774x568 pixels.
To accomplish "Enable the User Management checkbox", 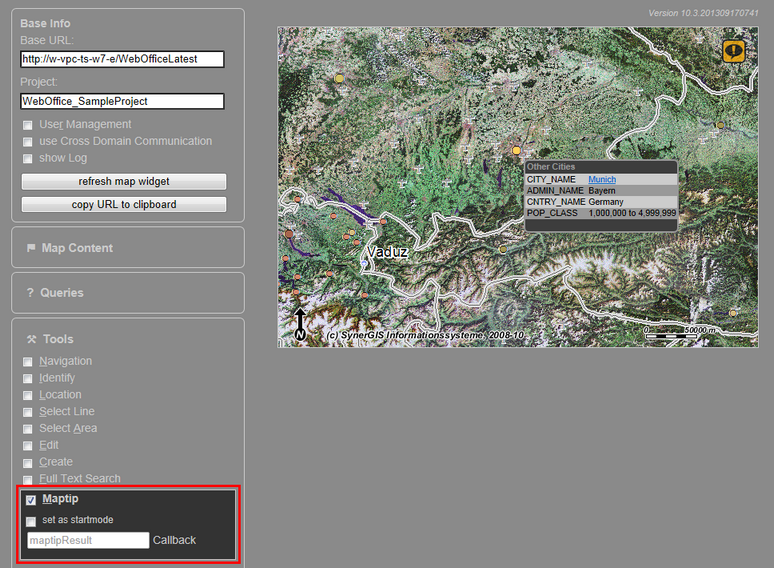I will tap(28, 125).
